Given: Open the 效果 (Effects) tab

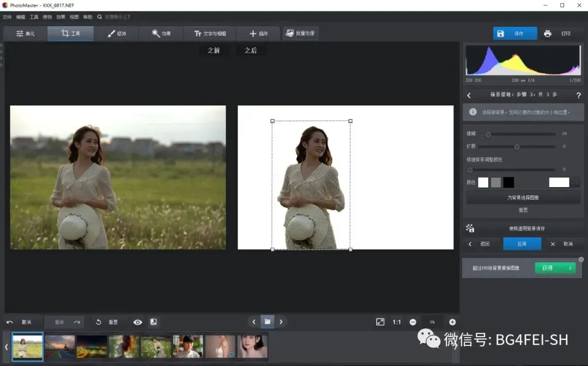Looking at the screenshot, I should [161, 34].
